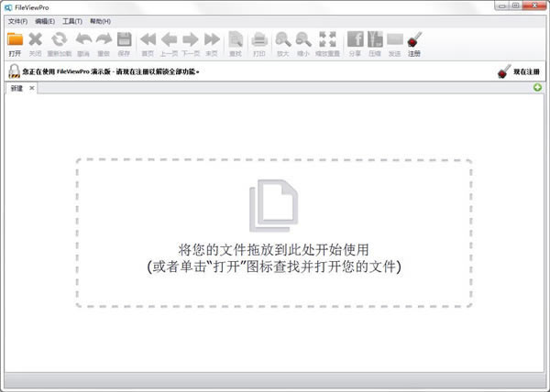This screenshot has height=392, width=550.
Task: Maximize the FileViewPro window
Action: click(515, 5)
